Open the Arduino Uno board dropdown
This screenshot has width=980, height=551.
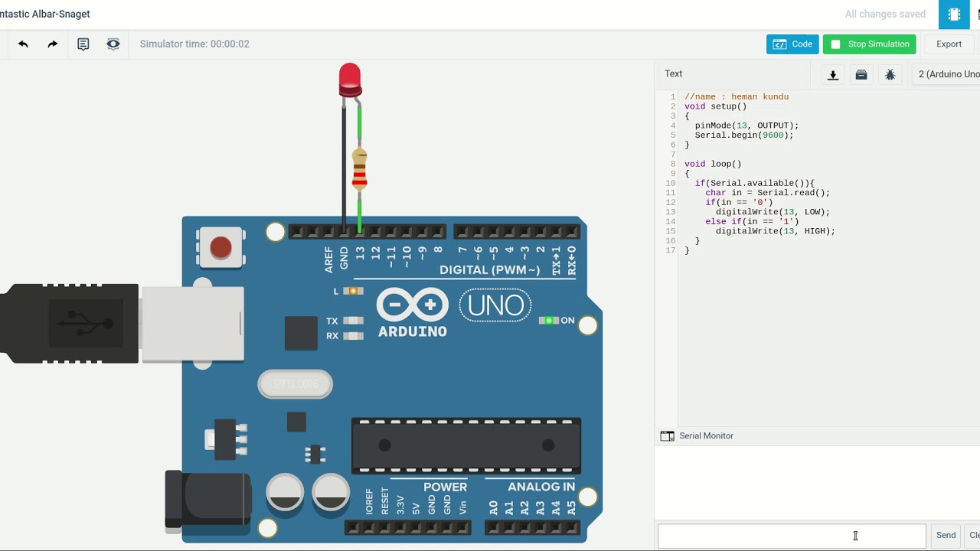(946, 74)
